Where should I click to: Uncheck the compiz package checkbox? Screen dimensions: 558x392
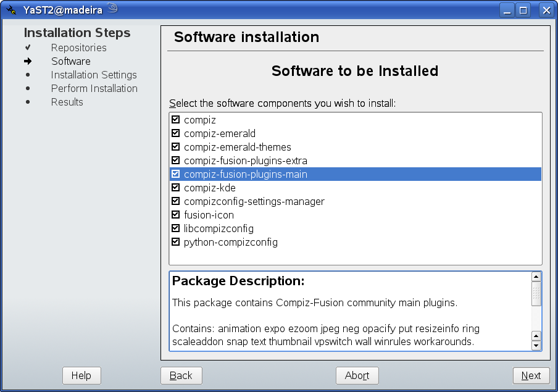(x=175, y=120)
